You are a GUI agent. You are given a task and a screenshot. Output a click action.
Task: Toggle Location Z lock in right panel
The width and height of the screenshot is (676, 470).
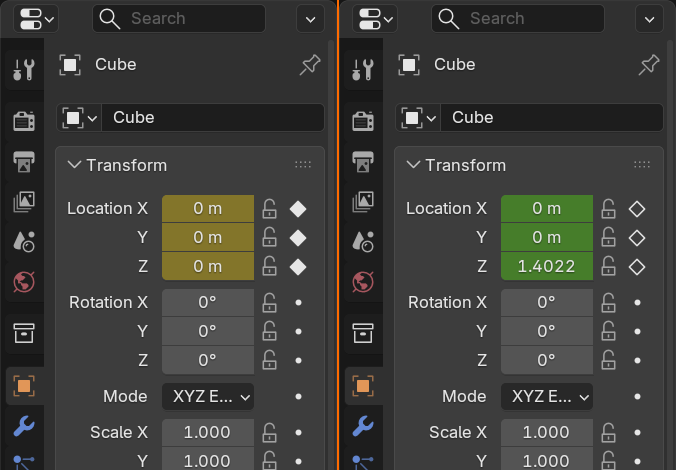[608, 266]
